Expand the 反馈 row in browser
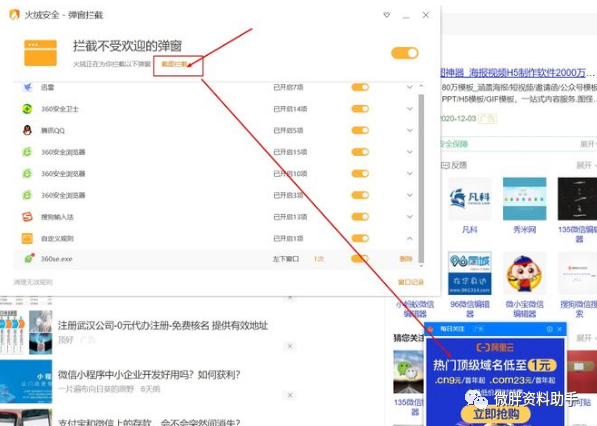The height and width of the screenshot is (426, 597). coord(586,165)
